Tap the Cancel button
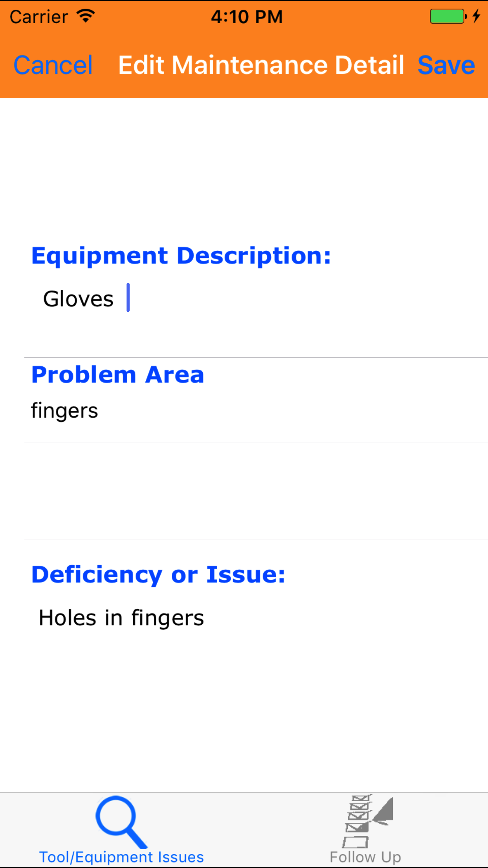 click(x=53, y=65)
